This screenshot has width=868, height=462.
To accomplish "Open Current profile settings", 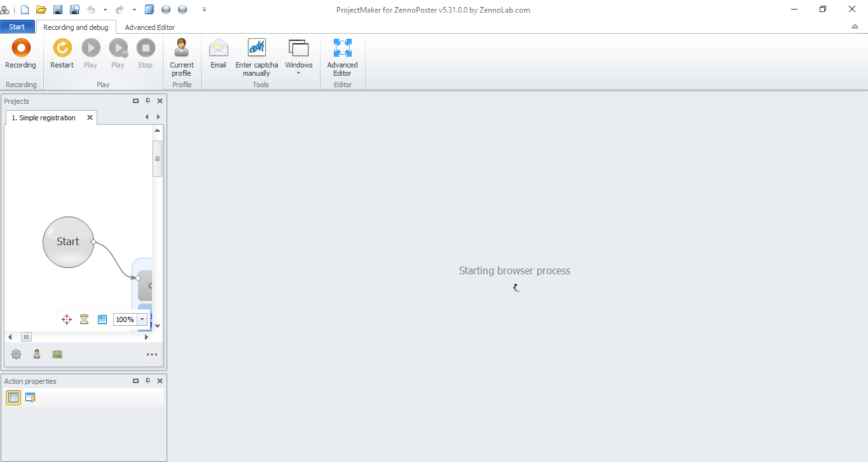I will coord(182,57).
